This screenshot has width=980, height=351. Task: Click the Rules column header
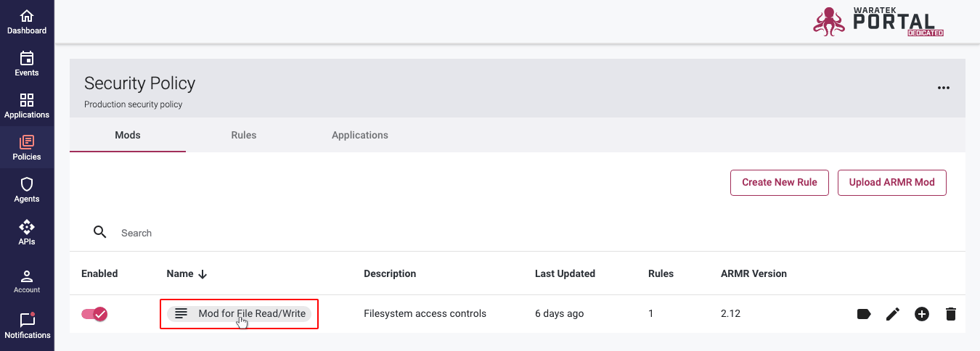coord(661,273)
